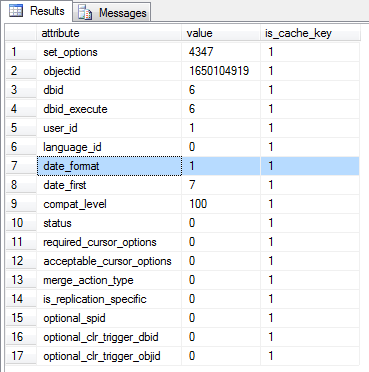Screen dimensions: 369x372
Task: Select the set_options attribute cell
Action: pos(109,52)
